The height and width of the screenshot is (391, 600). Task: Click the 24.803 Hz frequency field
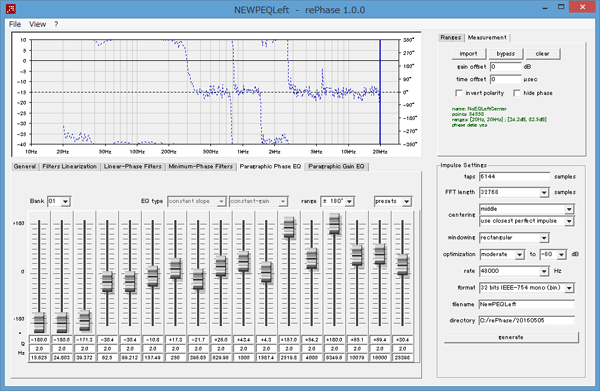[x=62, y=358]
